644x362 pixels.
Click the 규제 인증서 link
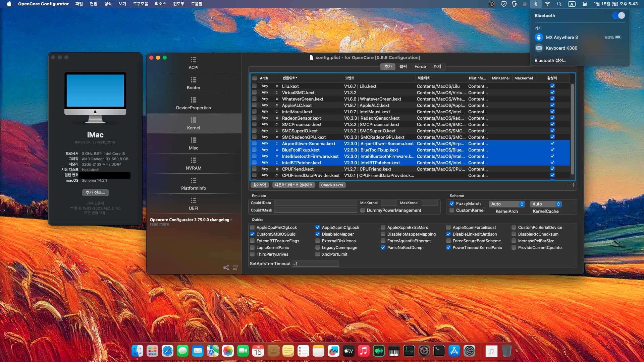(95, 203)
